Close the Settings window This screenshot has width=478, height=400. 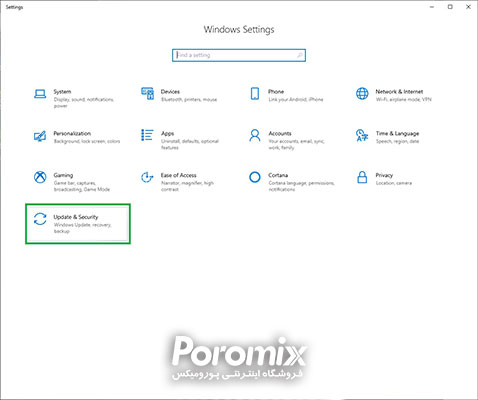(468, 7)
